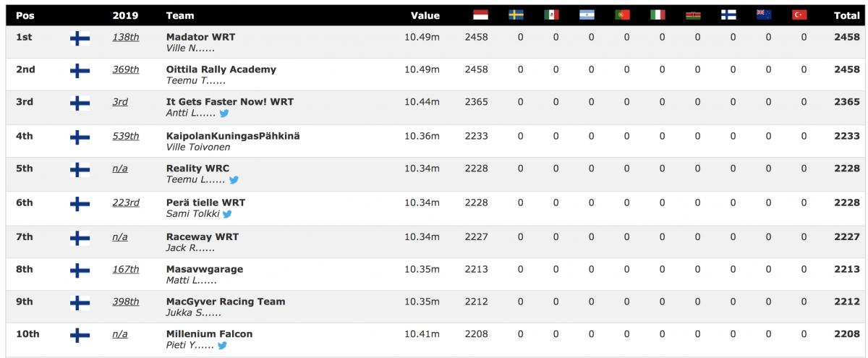Open the 223rd 2019 result link

pos(126,203)
